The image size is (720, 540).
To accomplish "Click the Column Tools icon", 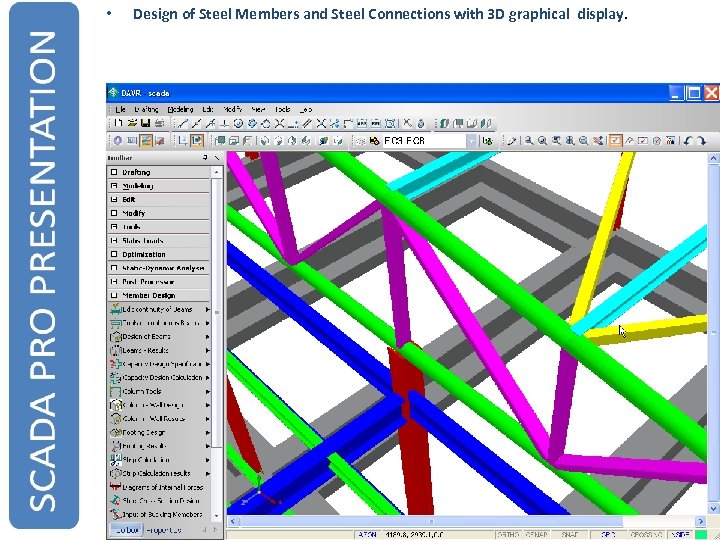I will click(115, 392).
